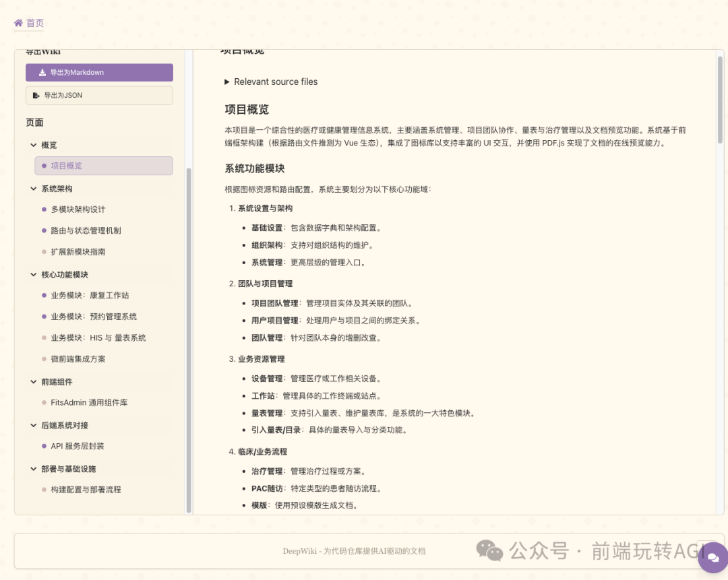Click the 导出为Markdown export button

click(x=99, y=72)
